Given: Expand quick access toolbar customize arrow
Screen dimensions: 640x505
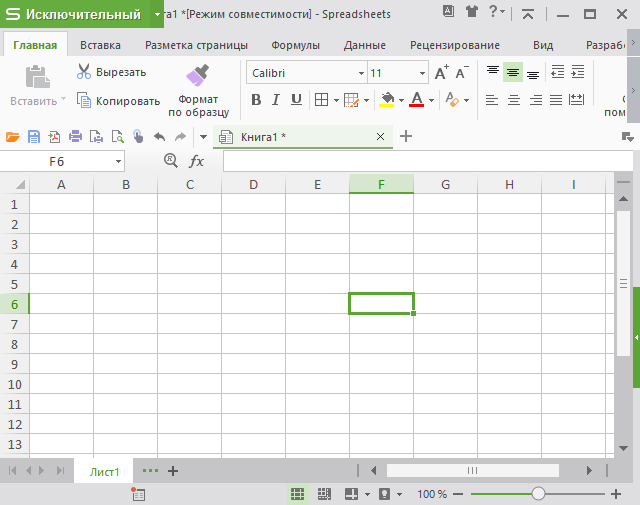Looking at the screenshot, I should pos(203,137).
